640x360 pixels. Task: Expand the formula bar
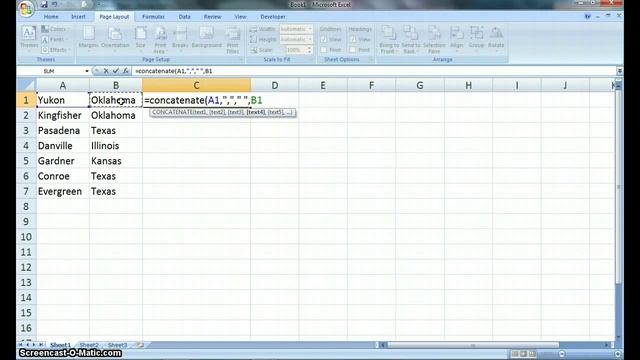coord(620,71)
